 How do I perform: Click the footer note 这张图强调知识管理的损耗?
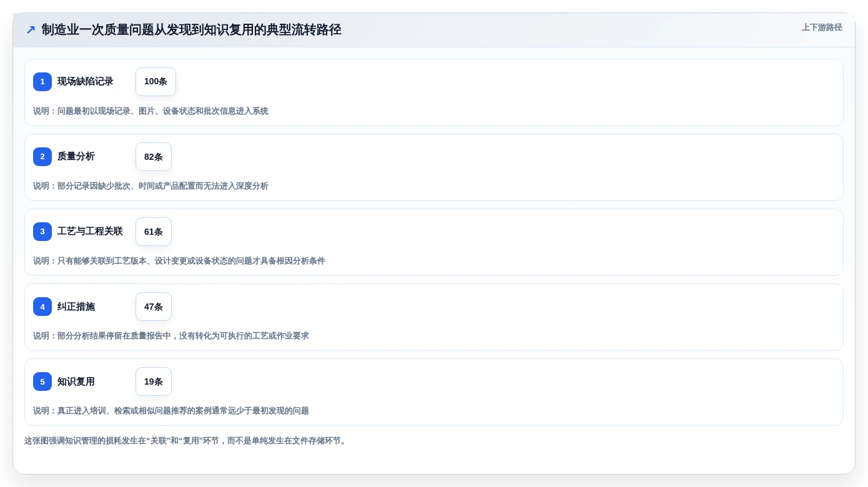point(186,441)
